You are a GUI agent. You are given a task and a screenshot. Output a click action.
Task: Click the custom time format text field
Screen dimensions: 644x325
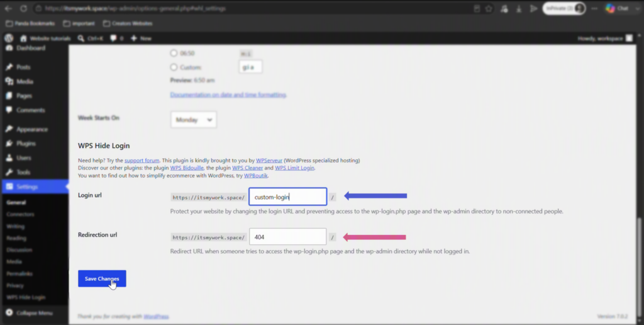coord(250,67)
